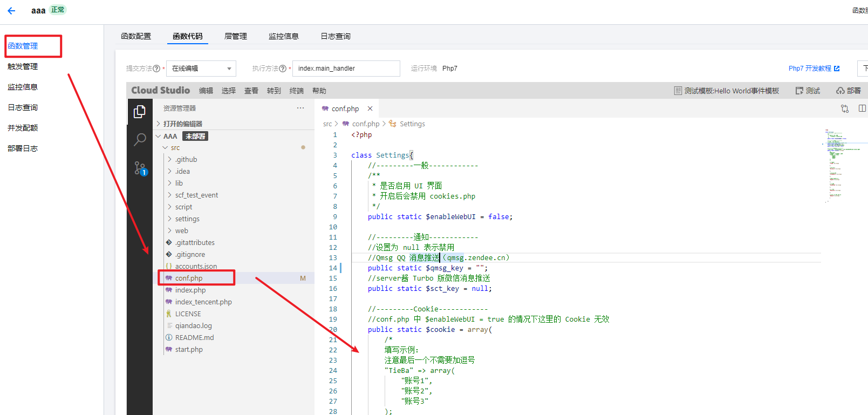
Task: Expand the .github folder
Action: click(x=234, y=159)
